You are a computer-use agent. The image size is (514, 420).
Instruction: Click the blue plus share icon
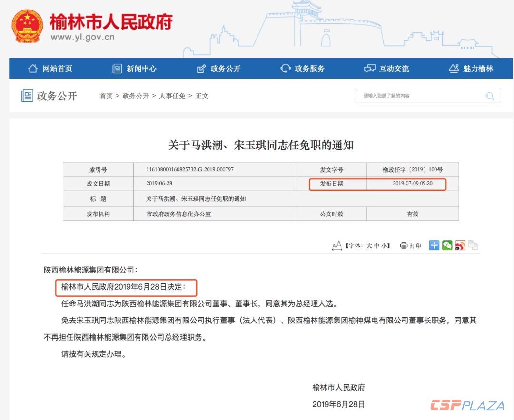tap(435, 245)
